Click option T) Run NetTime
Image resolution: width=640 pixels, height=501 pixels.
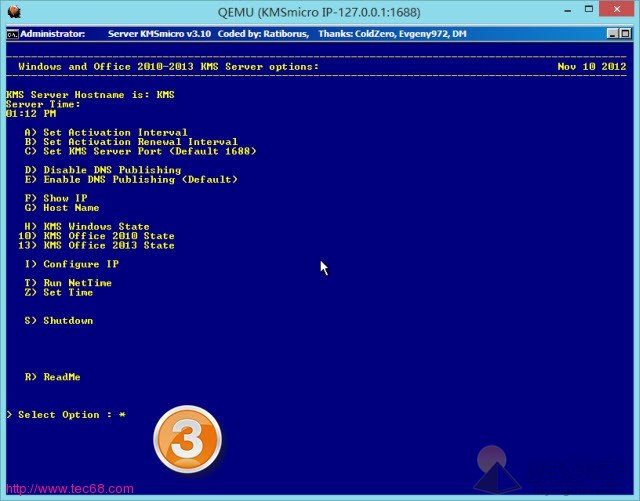click(x=68, y=283)
